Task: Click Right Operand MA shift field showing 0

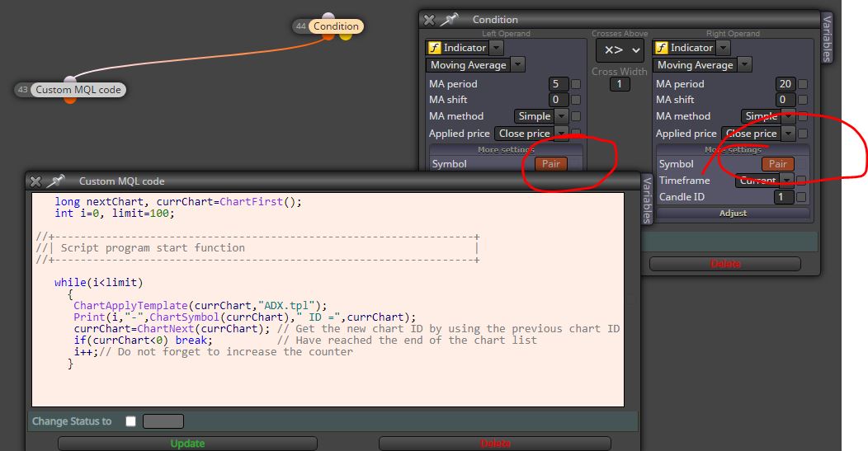Action: [x=785, y=100]
